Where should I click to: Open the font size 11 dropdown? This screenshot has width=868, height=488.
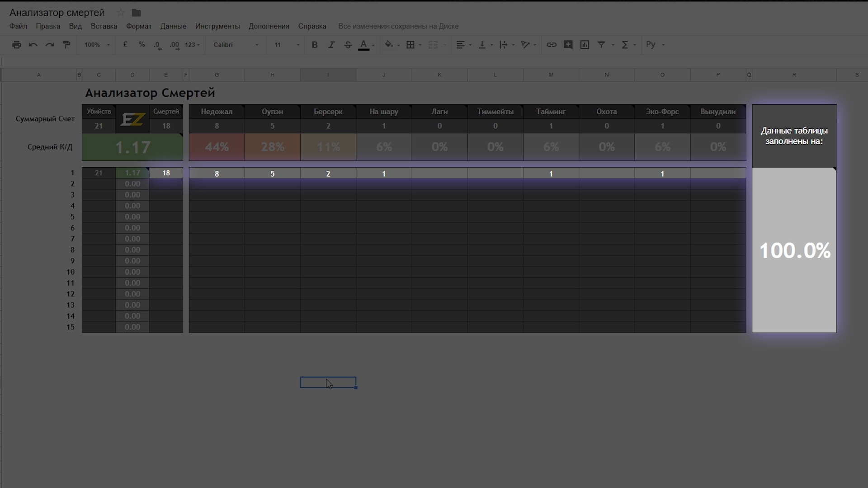tap(287, 45)
